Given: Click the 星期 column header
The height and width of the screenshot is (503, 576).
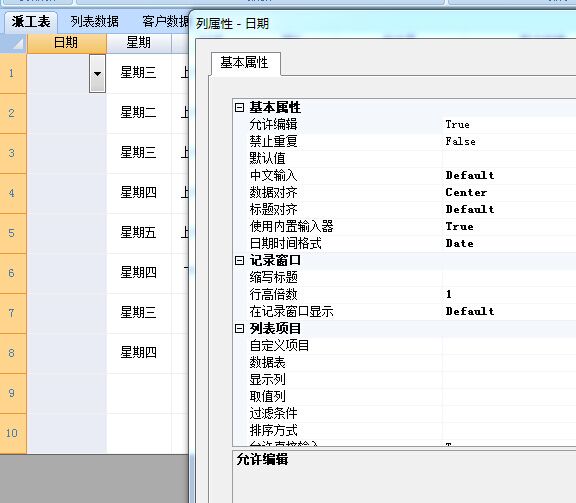Looking at the screenshot, I should [x=138, y=43].
